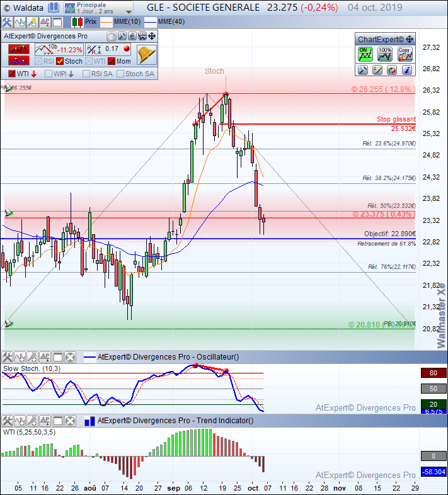448x495 pixels.
Task: Add a drawing object to main chart
Action: 32,22
